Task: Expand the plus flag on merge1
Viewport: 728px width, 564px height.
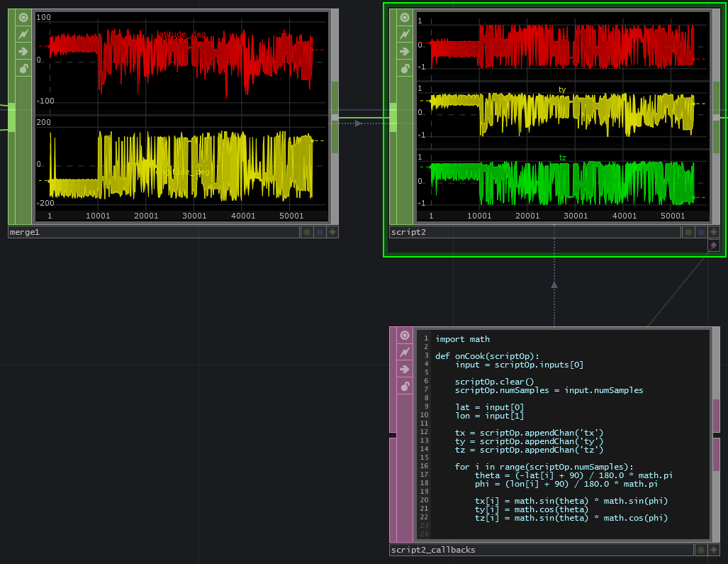Action: [332, 232]
